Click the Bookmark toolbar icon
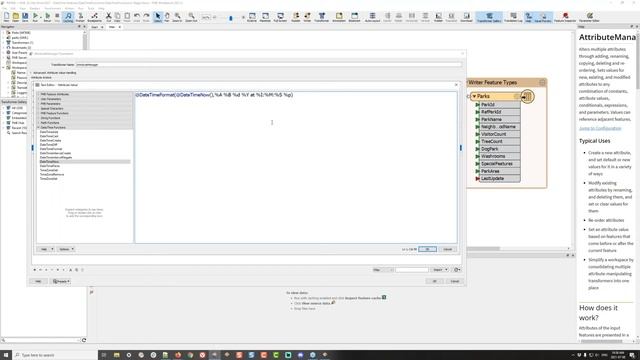 (x=354, y=17)
